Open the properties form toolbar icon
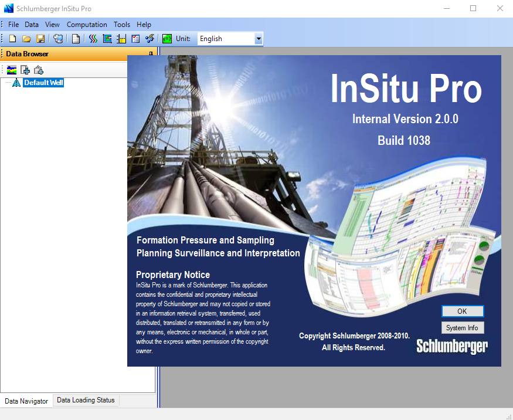 [x=137, y=38]
